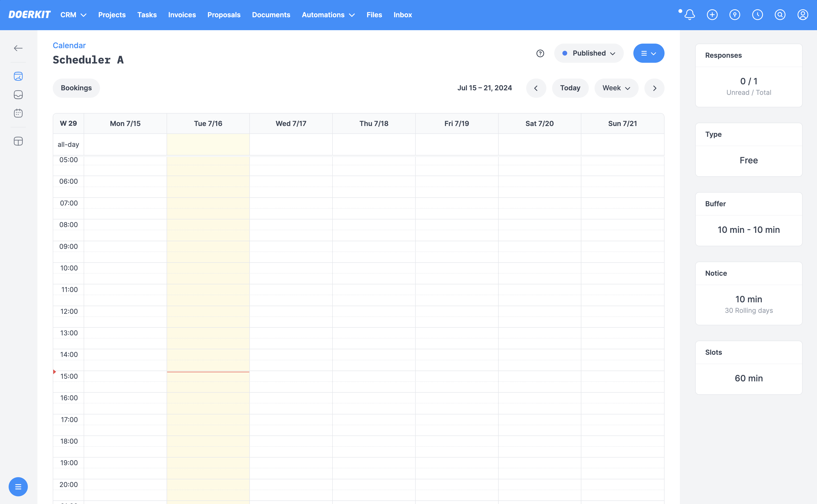
Task: Click the layout icon at sidebar bottom
Action: [18, 141]
